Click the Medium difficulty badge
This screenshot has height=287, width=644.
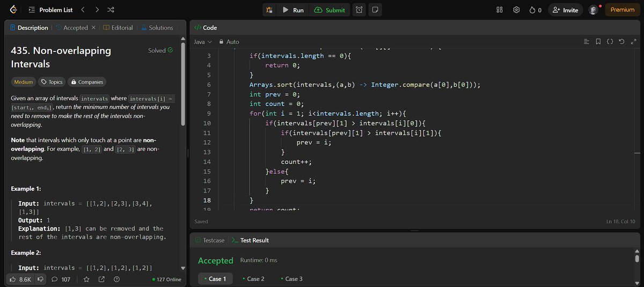pos(23,82)
